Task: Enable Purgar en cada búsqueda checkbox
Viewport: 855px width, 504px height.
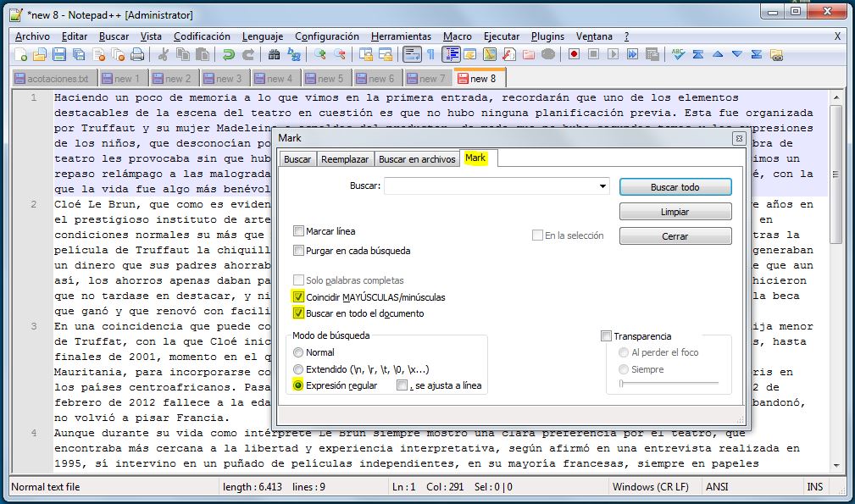Action: pyautogui.click(x=298, y=251)
